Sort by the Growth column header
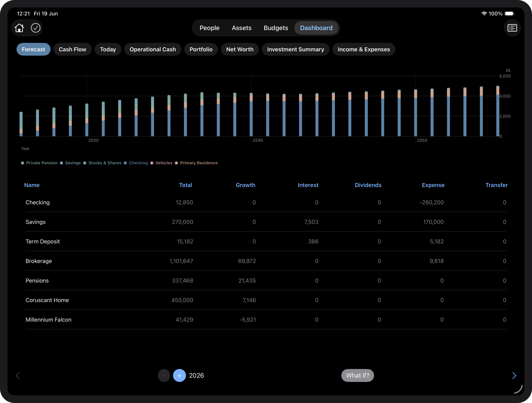Screen dimensions: 532x403 pos(245,185)
